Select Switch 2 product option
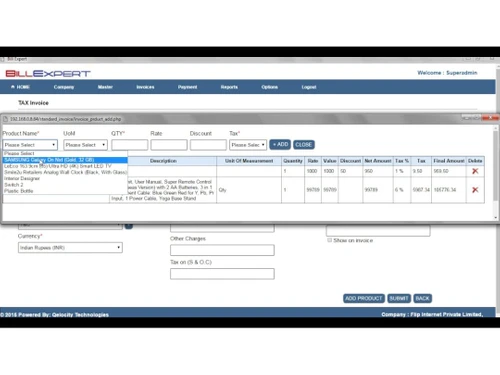 point(65,185)
